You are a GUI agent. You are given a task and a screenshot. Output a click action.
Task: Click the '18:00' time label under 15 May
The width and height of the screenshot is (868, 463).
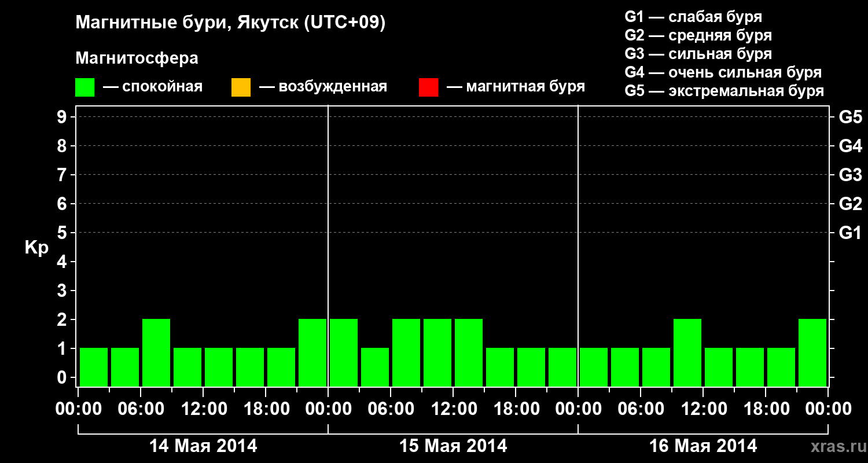(517, 409)
